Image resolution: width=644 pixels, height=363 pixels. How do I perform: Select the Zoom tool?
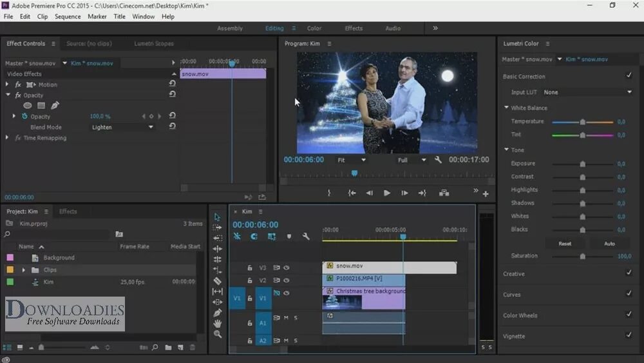click(217, 334)
